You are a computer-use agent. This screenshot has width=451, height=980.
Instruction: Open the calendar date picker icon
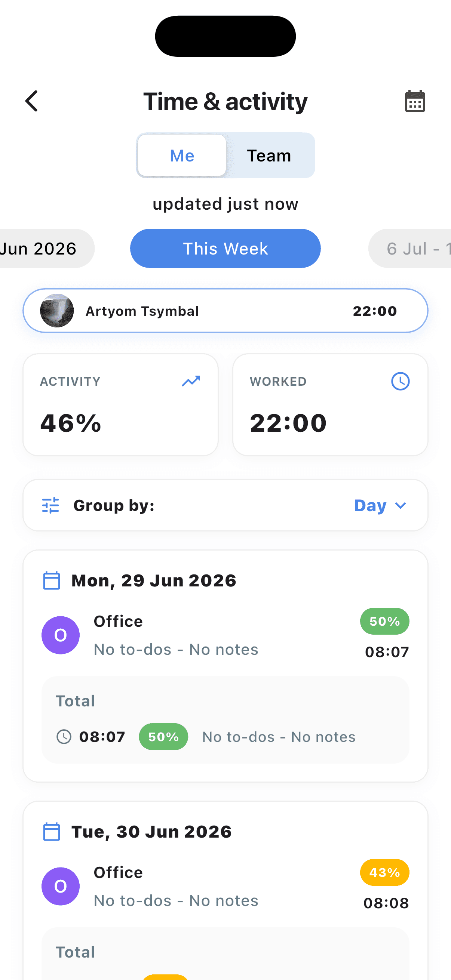(x=415, y=101)
